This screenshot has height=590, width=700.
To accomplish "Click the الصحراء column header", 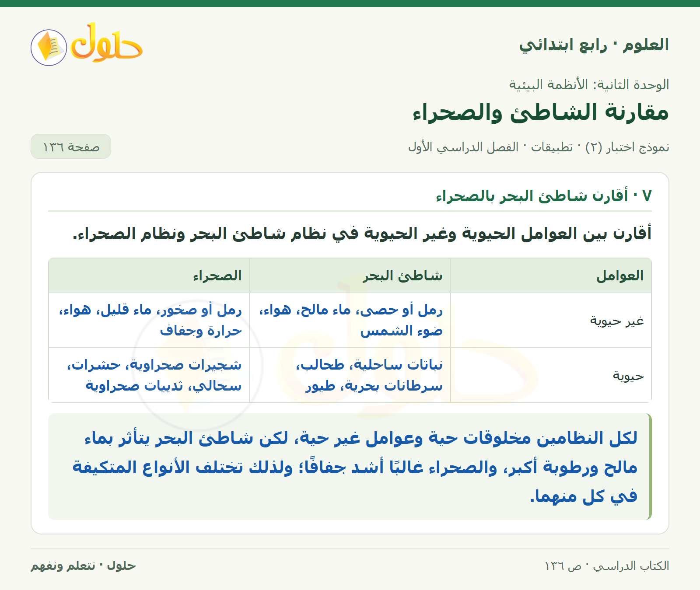I will point(149,276).
